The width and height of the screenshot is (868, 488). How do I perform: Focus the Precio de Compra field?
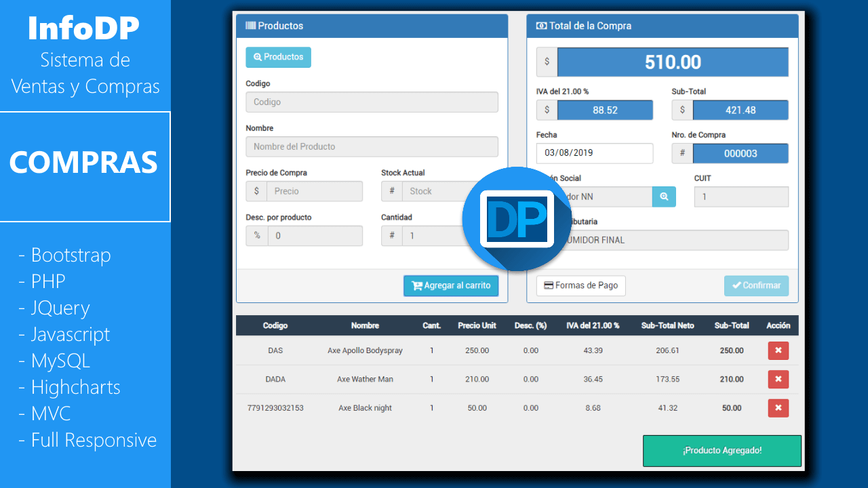314,192
